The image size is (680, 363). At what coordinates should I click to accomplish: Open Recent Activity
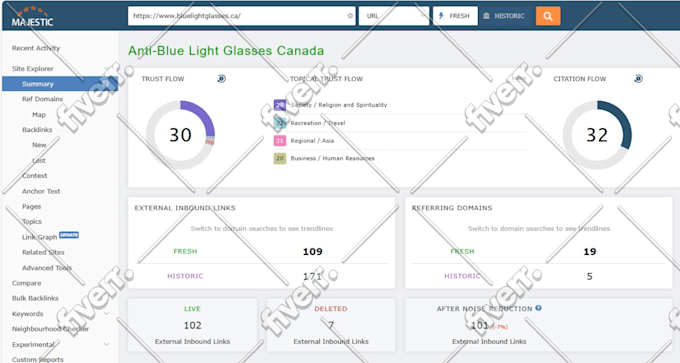36,48
